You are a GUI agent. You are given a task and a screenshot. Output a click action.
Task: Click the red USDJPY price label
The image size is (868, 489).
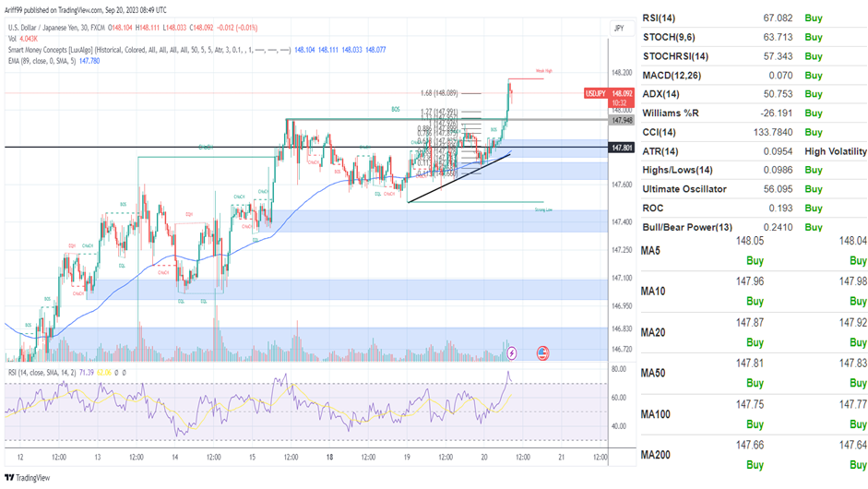tap(597, 93)
